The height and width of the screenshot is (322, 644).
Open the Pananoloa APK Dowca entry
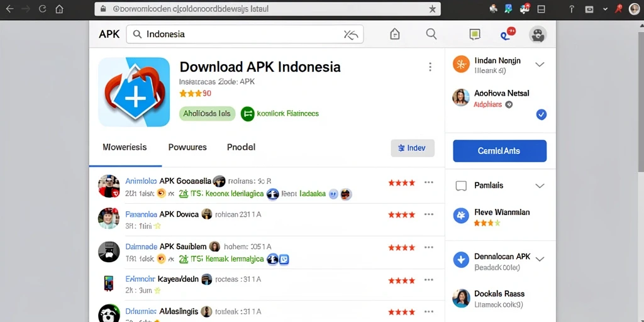[x=162, y=214]
